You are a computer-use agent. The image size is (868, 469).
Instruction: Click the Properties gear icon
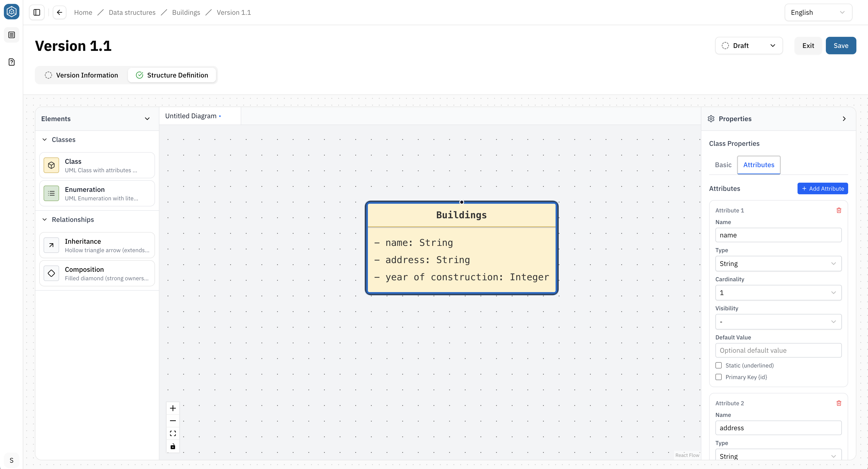click(711, 119)
